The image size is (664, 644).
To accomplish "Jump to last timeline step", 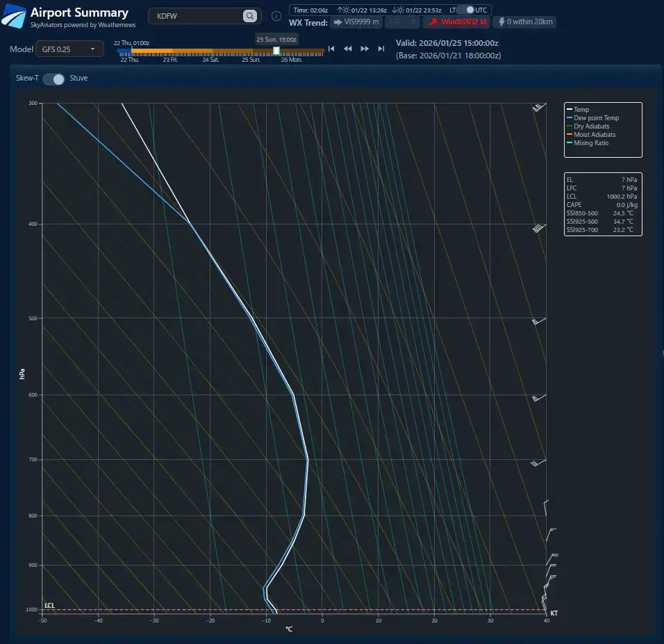I will pyautogui.click(x=381, y=49).
